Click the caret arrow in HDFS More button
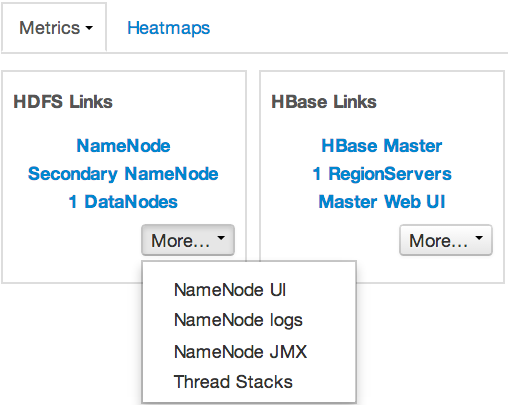 (x=221, y=238)
